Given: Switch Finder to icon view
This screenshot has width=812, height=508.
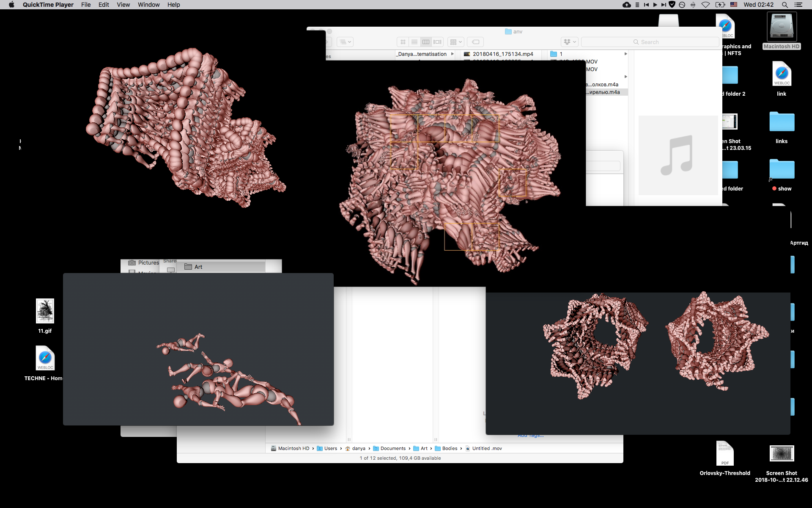Looking at the screenshot, I should [x=403, y=42].
